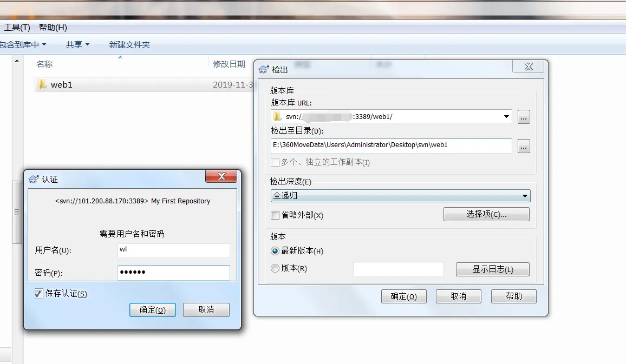Open the 帮助(H) menu
626x364 pixels.
[x=53, y=28]
